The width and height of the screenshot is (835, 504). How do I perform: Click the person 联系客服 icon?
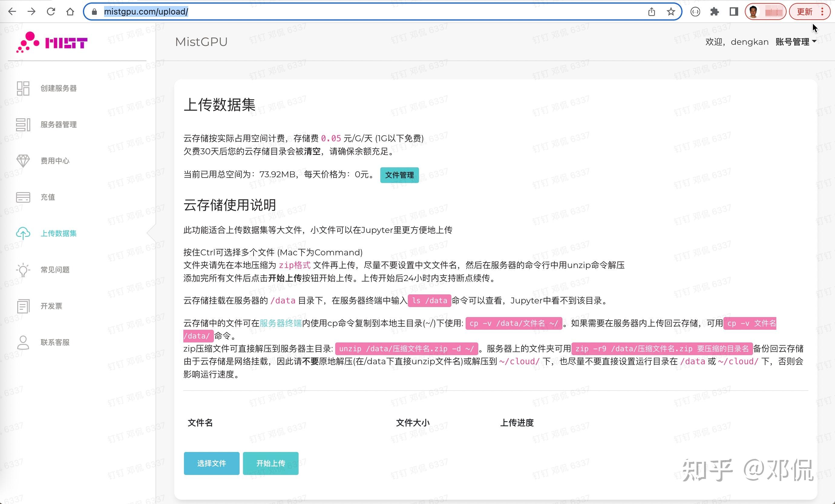23,342
